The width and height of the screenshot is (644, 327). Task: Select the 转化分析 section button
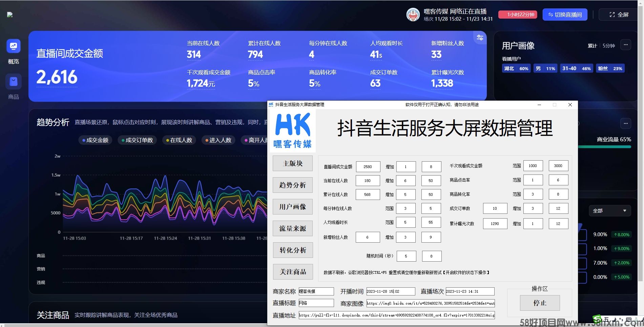pyautogui.click(x=293, y=250)
